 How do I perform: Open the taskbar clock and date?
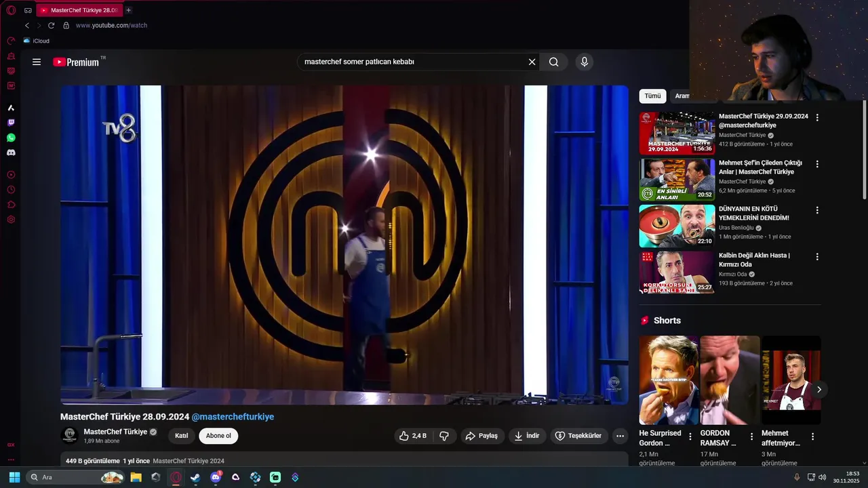pos(846,477)
